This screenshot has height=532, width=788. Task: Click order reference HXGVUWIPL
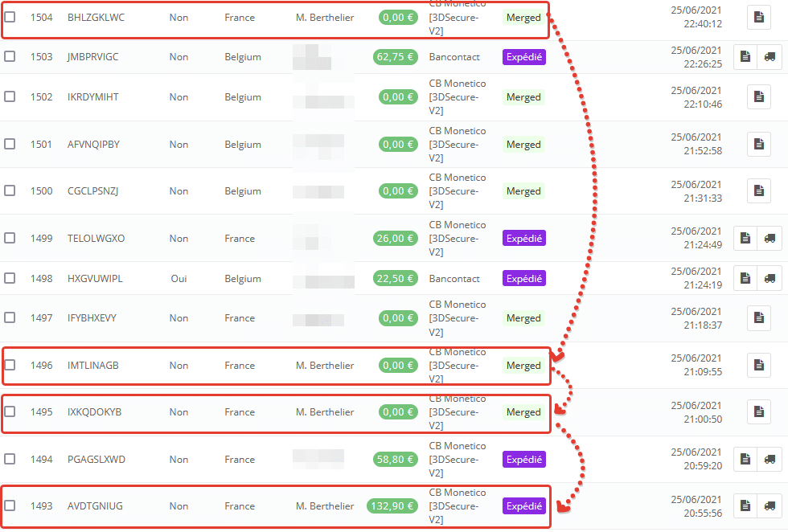point(95,278)
